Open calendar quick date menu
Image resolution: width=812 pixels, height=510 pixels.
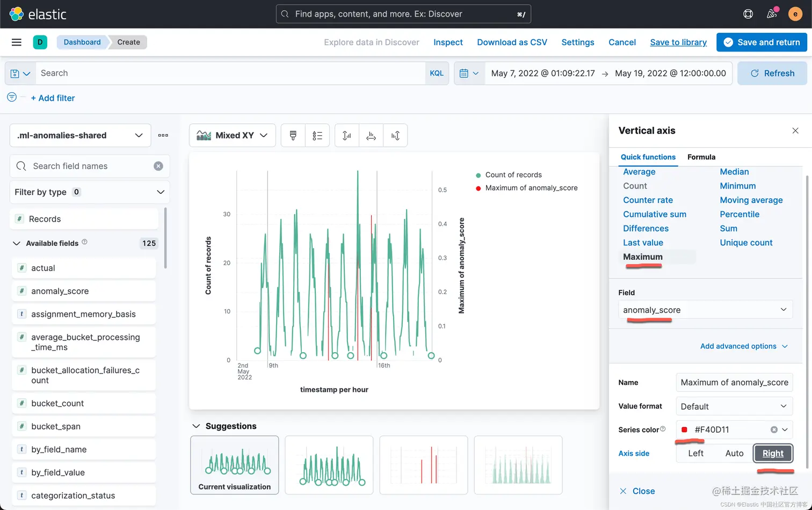coord(469,73)
